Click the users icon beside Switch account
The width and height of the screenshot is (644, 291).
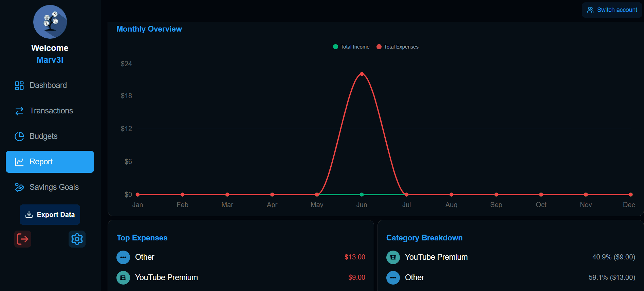(590, 10)
